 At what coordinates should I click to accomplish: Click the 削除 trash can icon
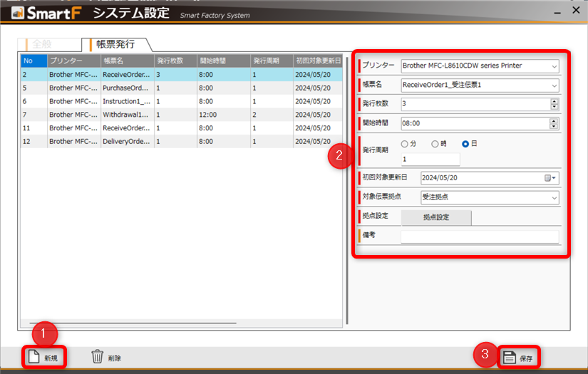(x=98, y=357)
